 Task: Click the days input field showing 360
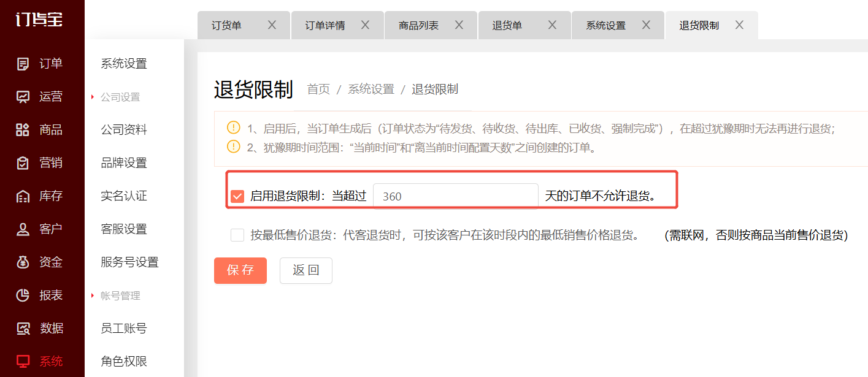click(x=456, y=196)
